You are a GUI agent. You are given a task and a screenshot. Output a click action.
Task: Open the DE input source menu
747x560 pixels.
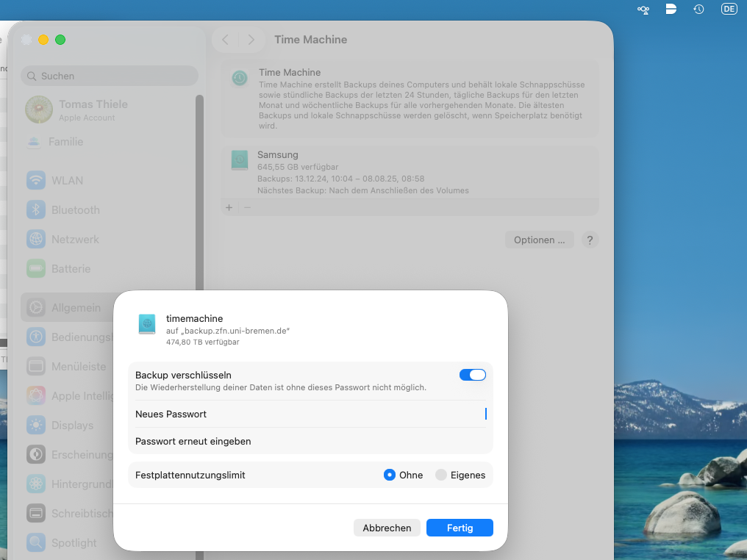729,10
